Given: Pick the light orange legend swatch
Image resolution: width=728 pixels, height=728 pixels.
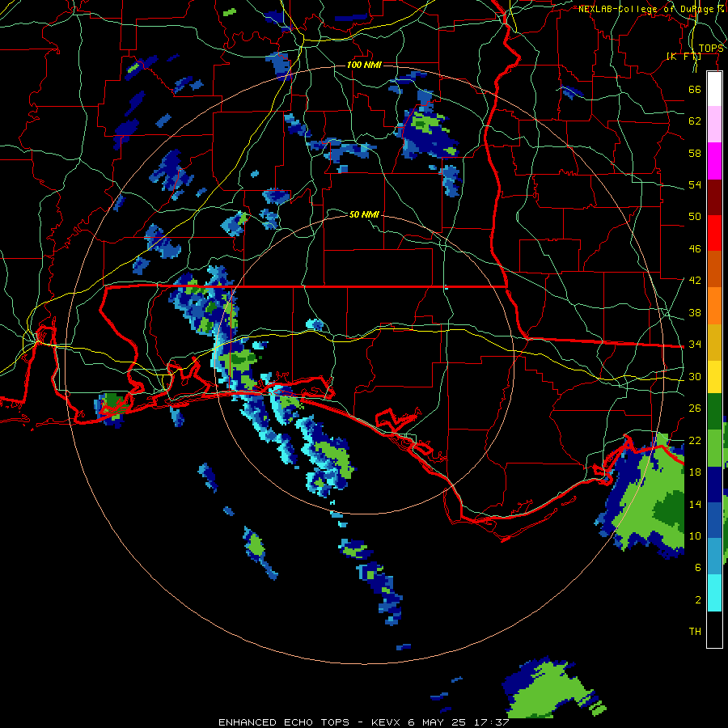Looking at the screenshot, I should click(x=714, y=306).
